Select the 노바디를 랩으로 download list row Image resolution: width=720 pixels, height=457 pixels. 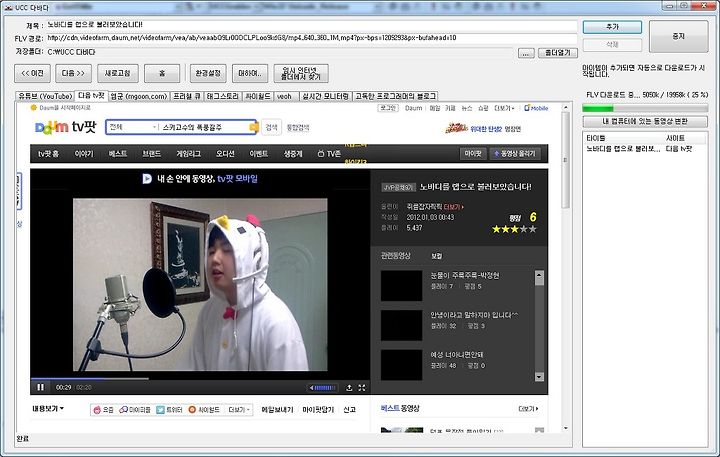click(x=645, y=149)
